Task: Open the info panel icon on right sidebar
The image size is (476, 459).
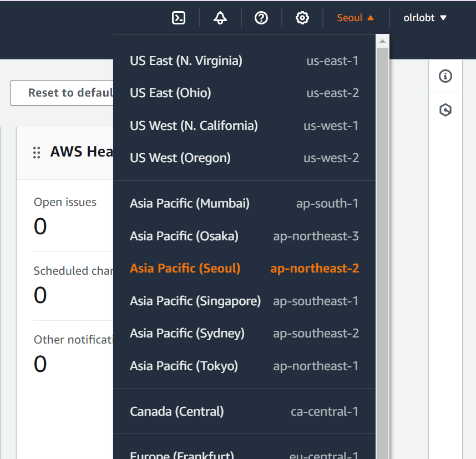Action: click(445, 76)
